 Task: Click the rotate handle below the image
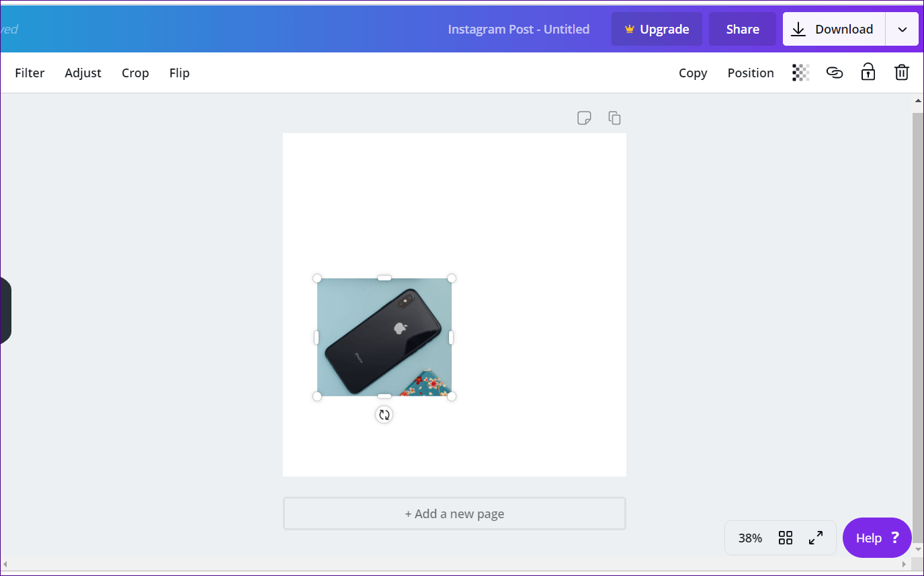[384, 415]
